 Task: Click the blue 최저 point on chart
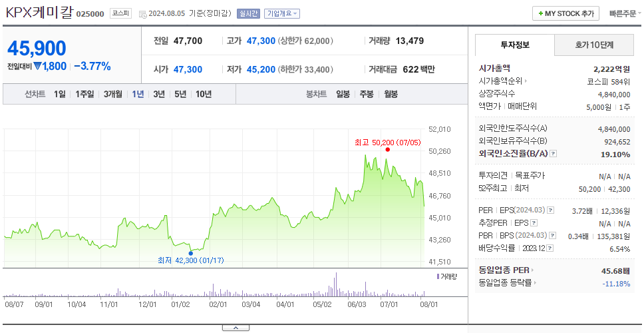[190, 253]
